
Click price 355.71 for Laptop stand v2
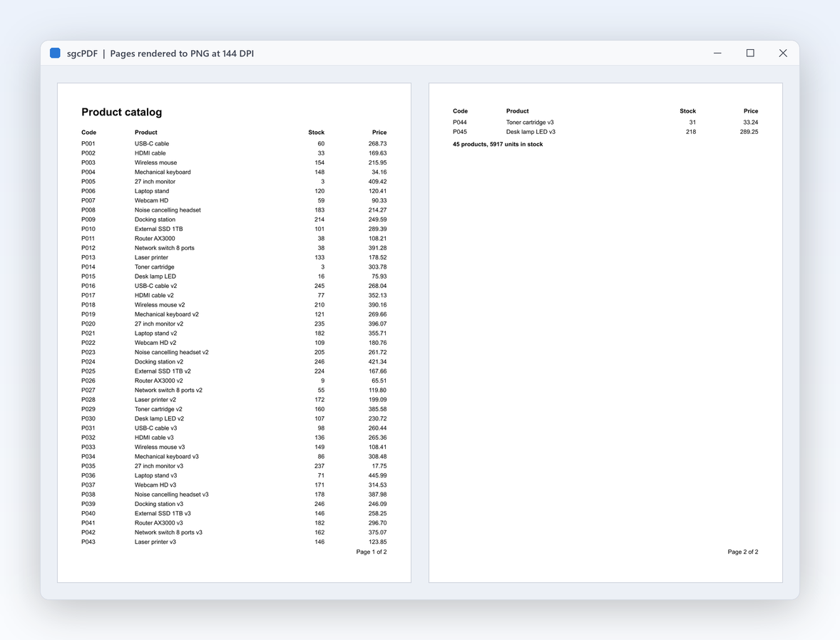[x=378, y=333]
